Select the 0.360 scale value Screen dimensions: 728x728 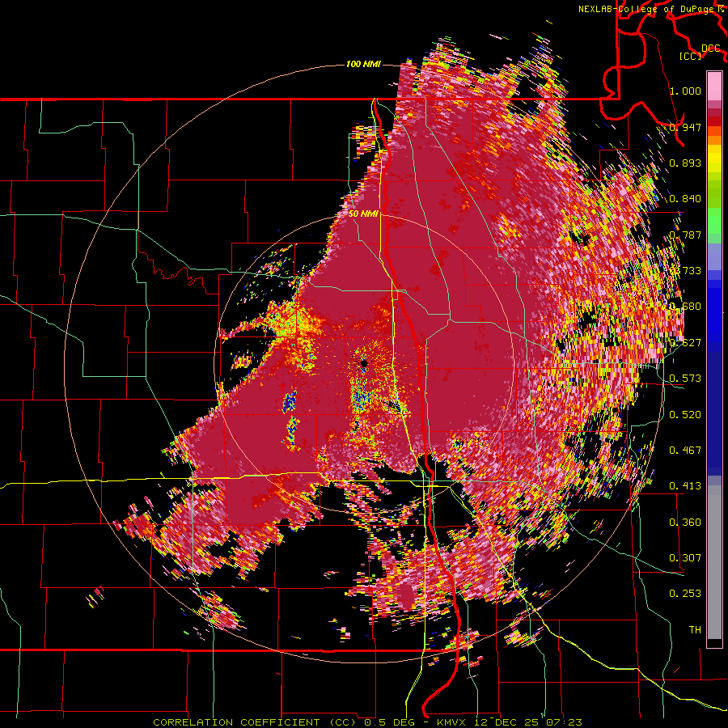pyautogui.click(x=685, y=523)
